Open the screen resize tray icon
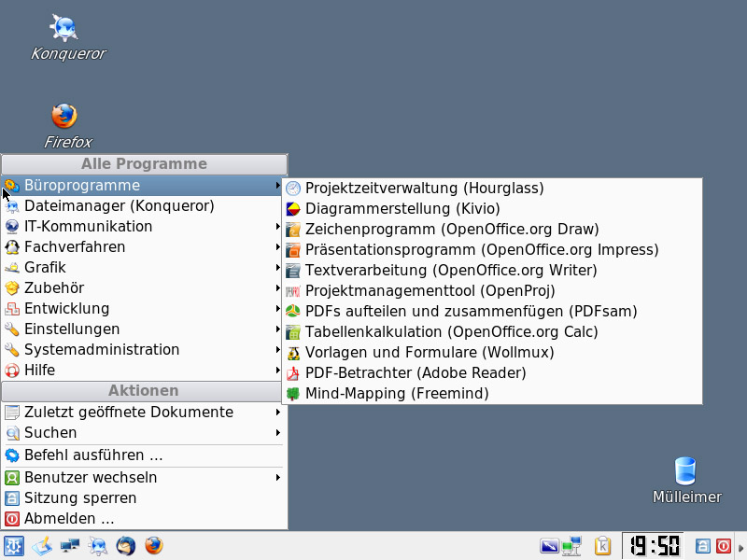The height and width of the screenshot is (560, 747). pos(549,546)
